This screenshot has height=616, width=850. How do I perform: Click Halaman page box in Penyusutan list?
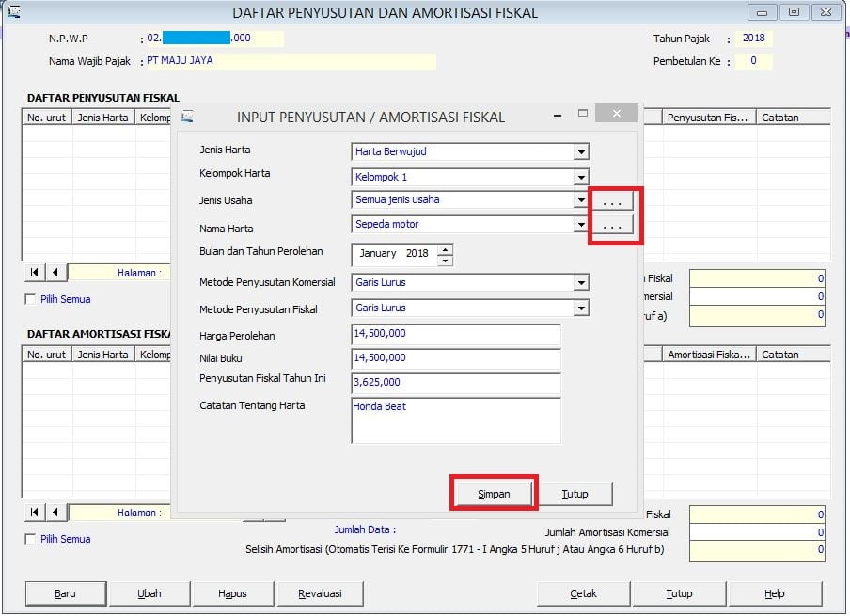[119, 273]
